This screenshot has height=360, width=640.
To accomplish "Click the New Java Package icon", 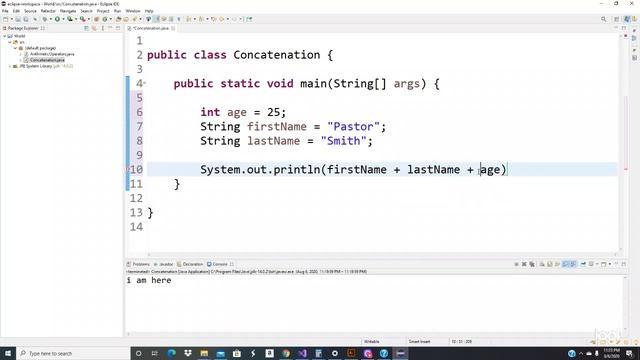I will [97, 19].
